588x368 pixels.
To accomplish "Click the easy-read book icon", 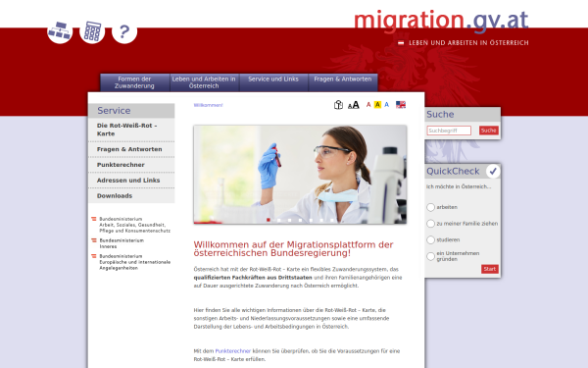I will pyautogui.click(x=338, y=105).
